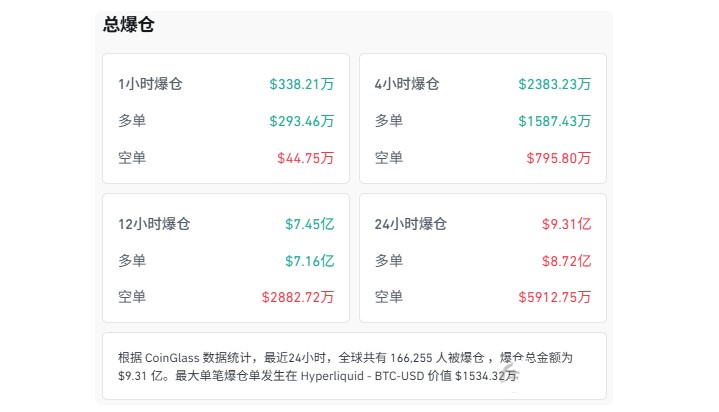The height and width of the screenshot is (412, 719).
Task: Click the 24-hour 多单 value $8.72亿
Action: tap(566, 261)
